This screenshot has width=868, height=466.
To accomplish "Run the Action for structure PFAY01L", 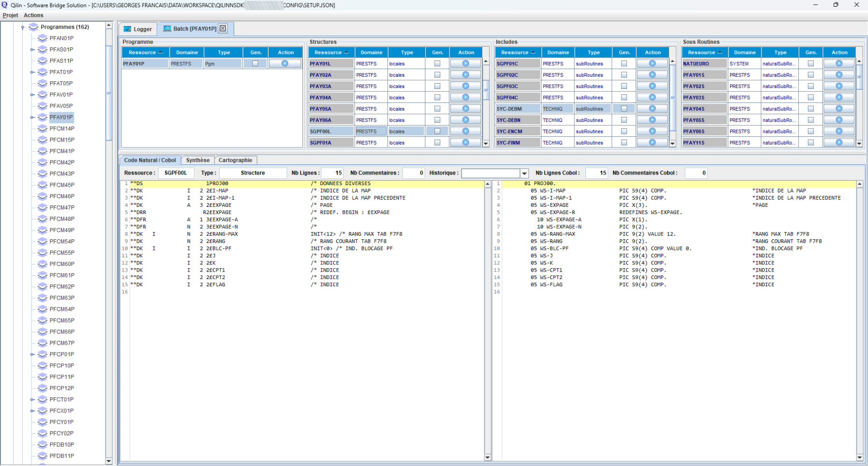I will [465, 63].
